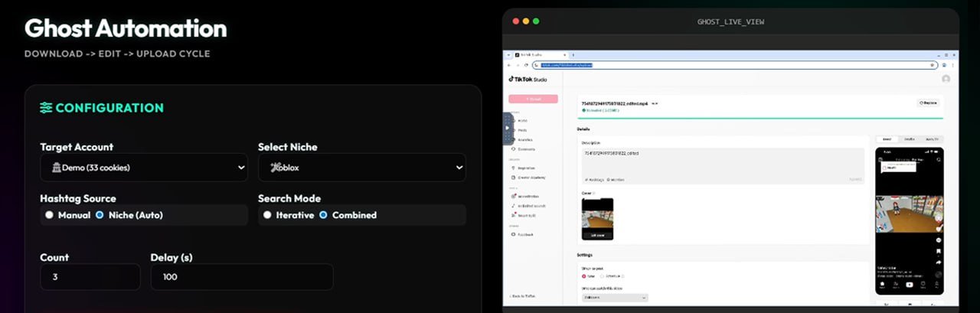Viewport: 980px width, 313px height.
Task: Click the browser back arrow in live view
Action: click(x=508, y=65)
